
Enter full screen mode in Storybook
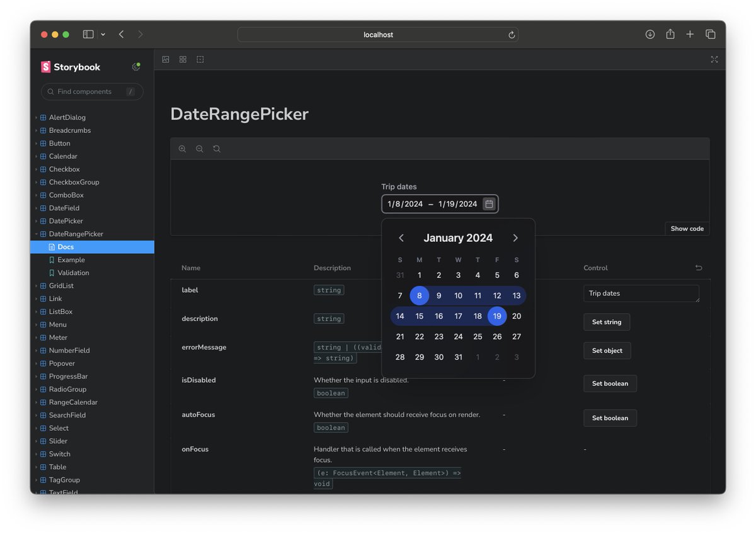tap(714, 59)
